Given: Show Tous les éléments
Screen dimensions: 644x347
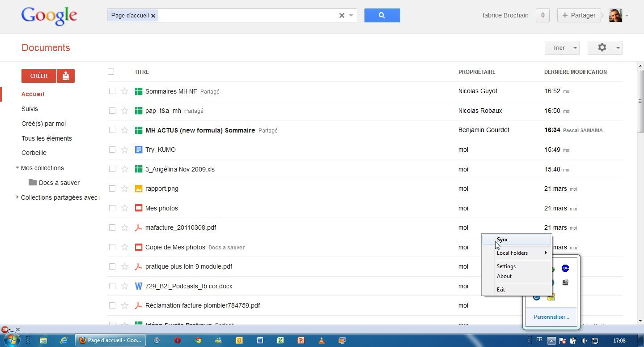Looking at the screenshot, I should point(47,138).
